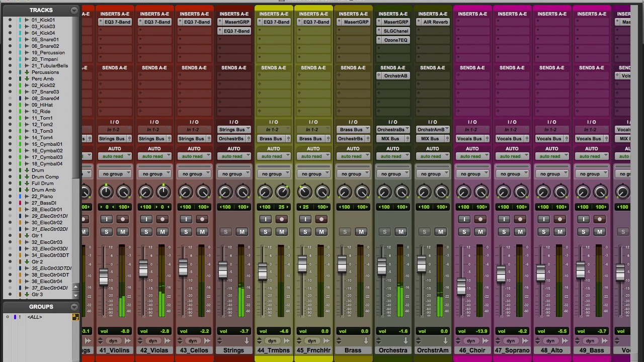This screenshot has width=644, height=362.
Task: Solo the 46_Choir track
Action: pyautogui.click(x=464, y=232)
